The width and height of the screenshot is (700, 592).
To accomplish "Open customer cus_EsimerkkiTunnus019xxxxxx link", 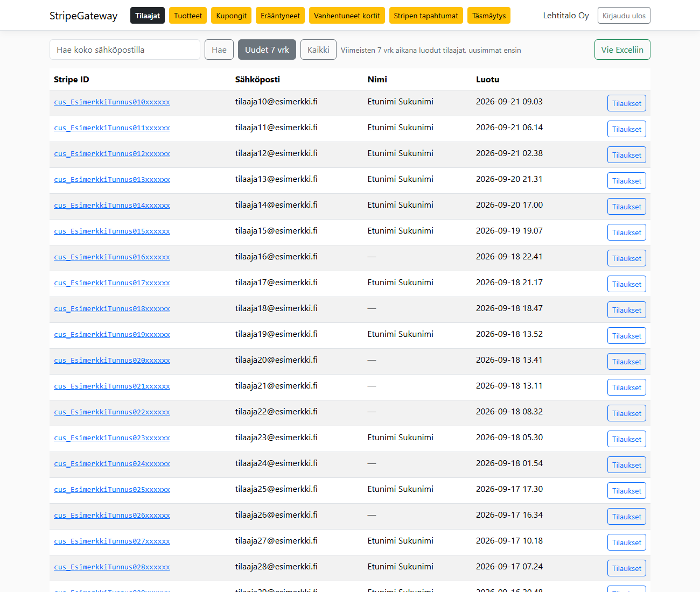I will (x=112, y=334).
